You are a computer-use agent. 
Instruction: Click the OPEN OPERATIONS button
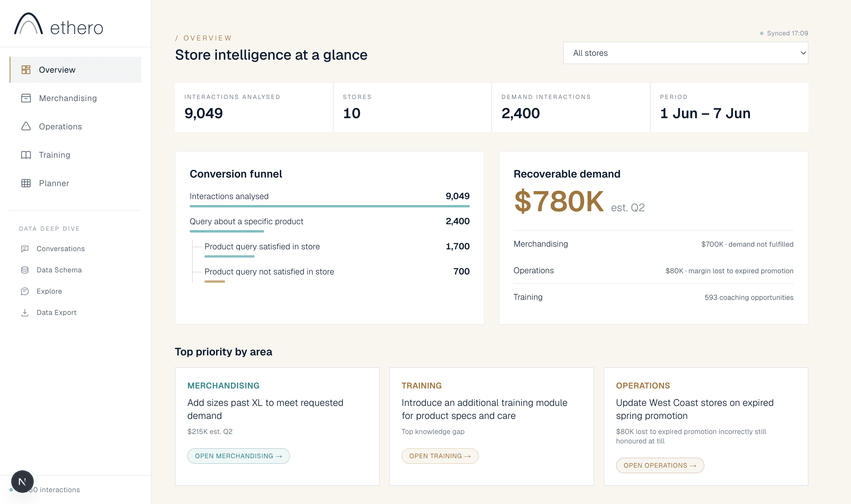click(x=660, y=465)
